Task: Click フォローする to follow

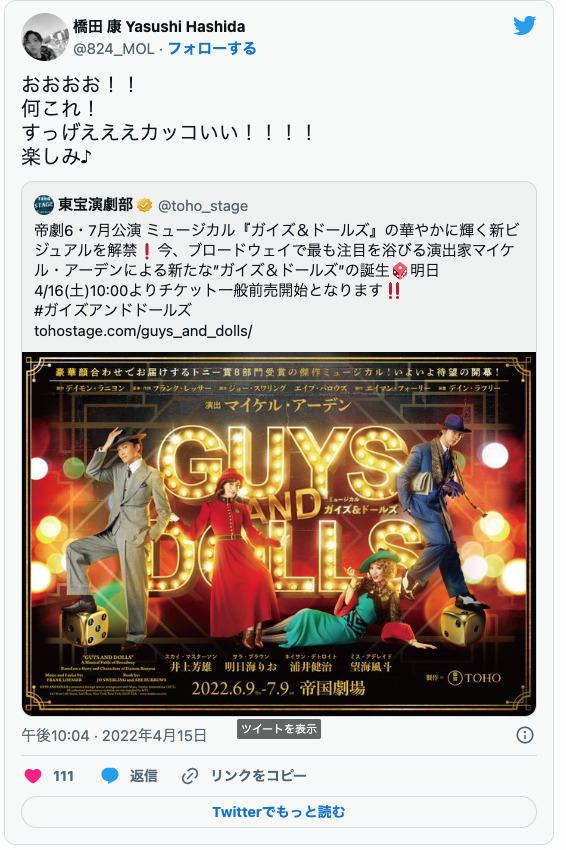Action: coord(212,49)
